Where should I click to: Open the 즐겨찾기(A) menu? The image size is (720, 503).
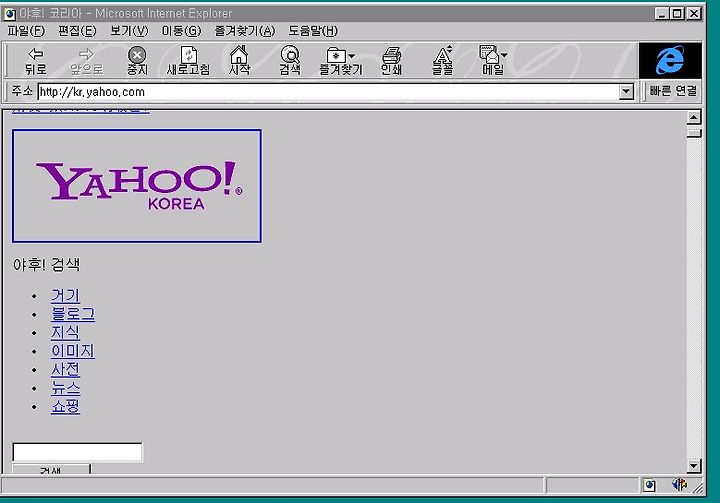tap(245, 31)
